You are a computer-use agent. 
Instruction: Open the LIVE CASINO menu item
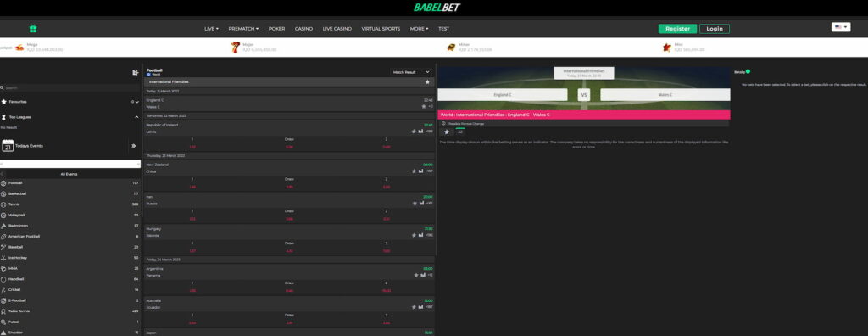coord(337,28)
